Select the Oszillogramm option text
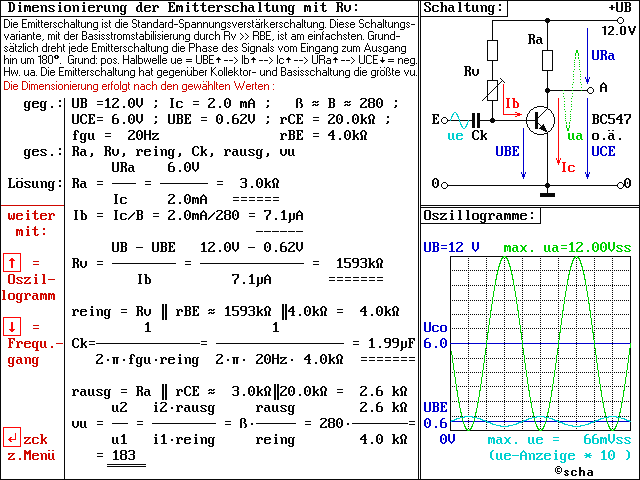The height and width of the screenshot is (480, 640). (29, 287)
